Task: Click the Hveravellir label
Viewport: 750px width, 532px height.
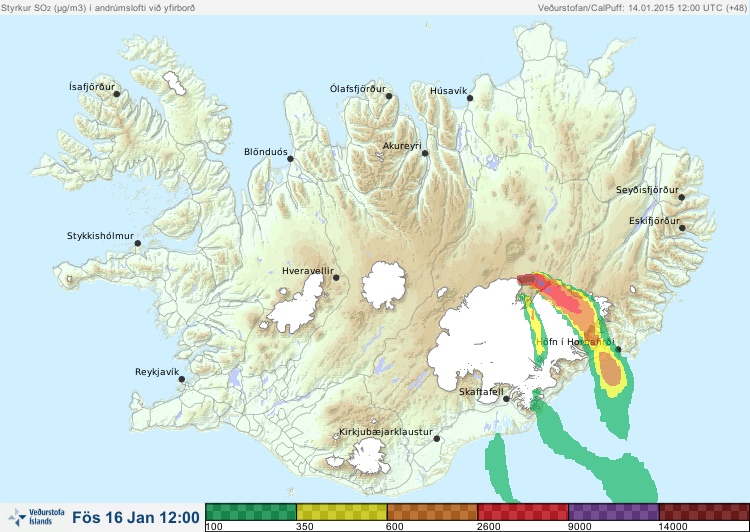Action: [x=308, y=271]
